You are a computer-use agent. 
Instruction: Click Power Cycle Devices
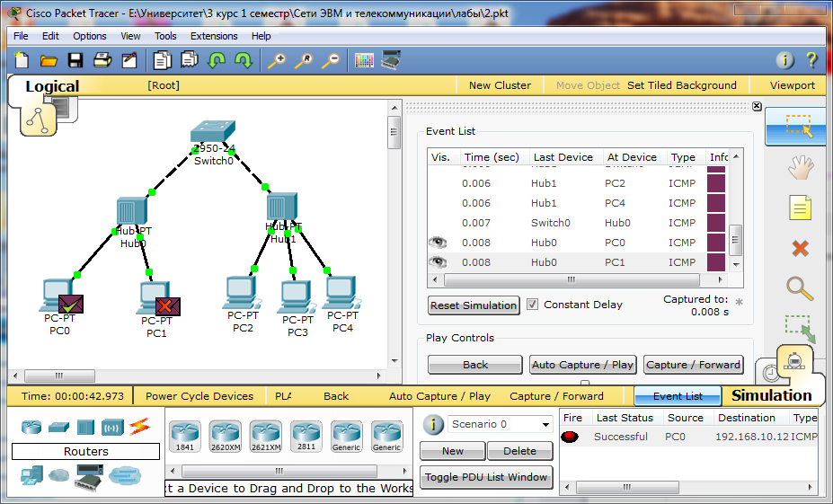pos(199,396)
